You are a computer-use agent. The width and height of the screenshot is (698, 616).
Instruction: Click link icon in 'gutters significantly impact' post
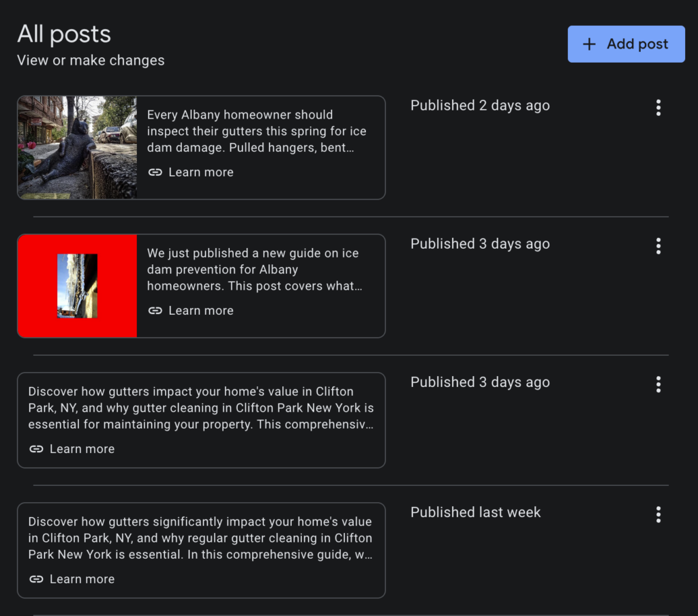point(37,579)
